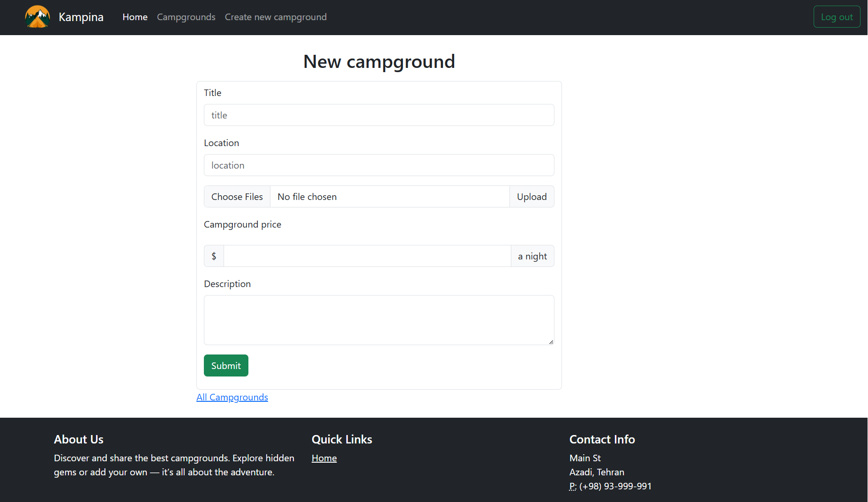
Task: Click the No file chosen area
Action: point(389,197)
